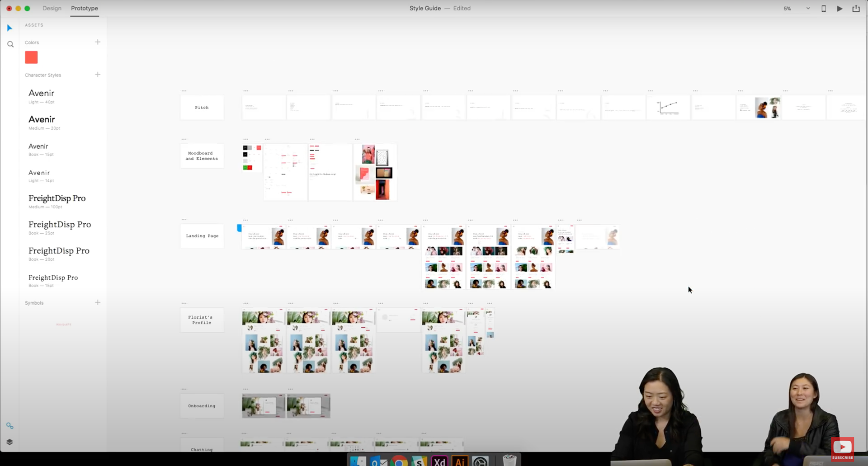Select the arrow Select tool

[9, 28]
